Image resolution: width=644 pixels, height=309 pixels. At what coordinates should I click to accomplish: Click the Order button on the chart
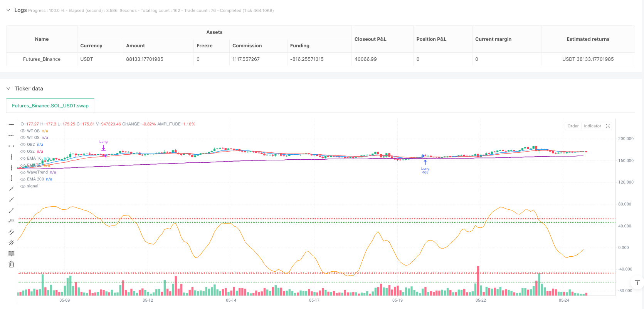click(x=573, y=126)
